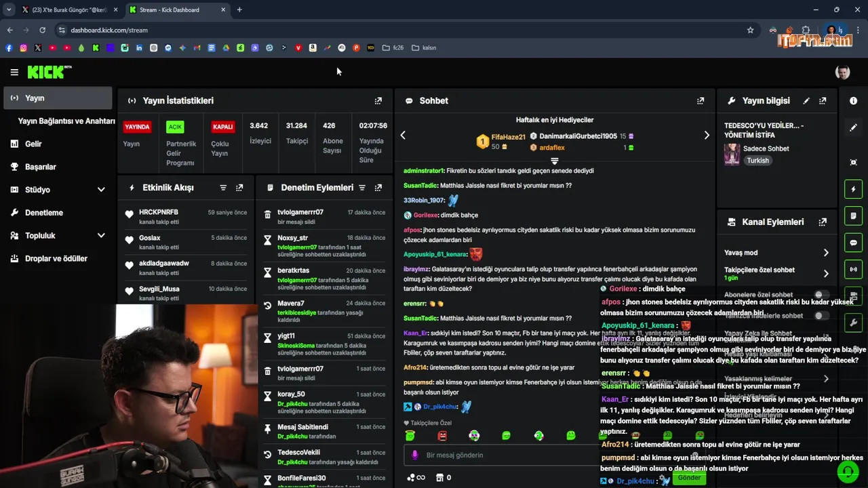Open the kalsın bookmarks folder
Viewport: 868px width, 488px height.
[x=424, y=48]
